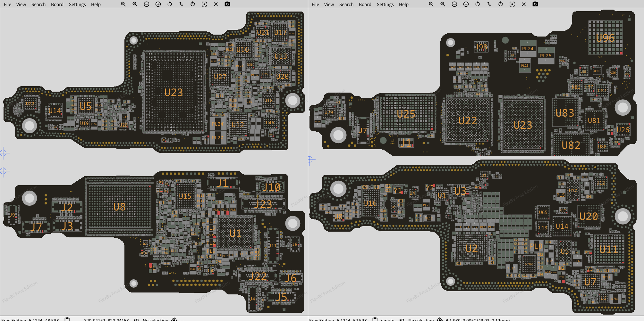Click the U8 chip on left lower board
644x321 pixels.
point(119,207)
